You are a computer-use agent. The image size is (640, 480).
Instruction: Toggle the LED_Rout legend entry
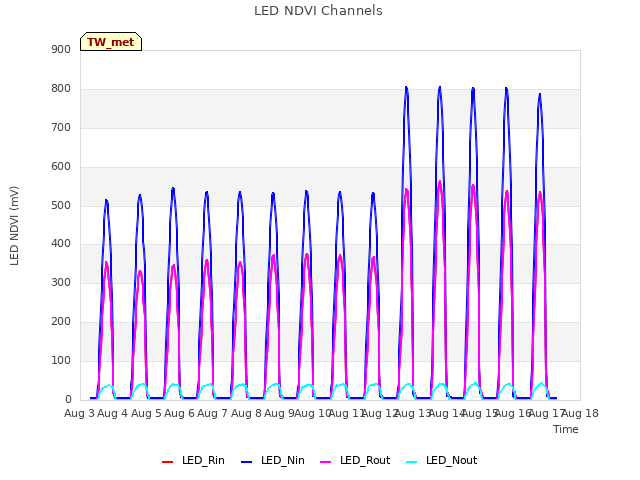356,461
